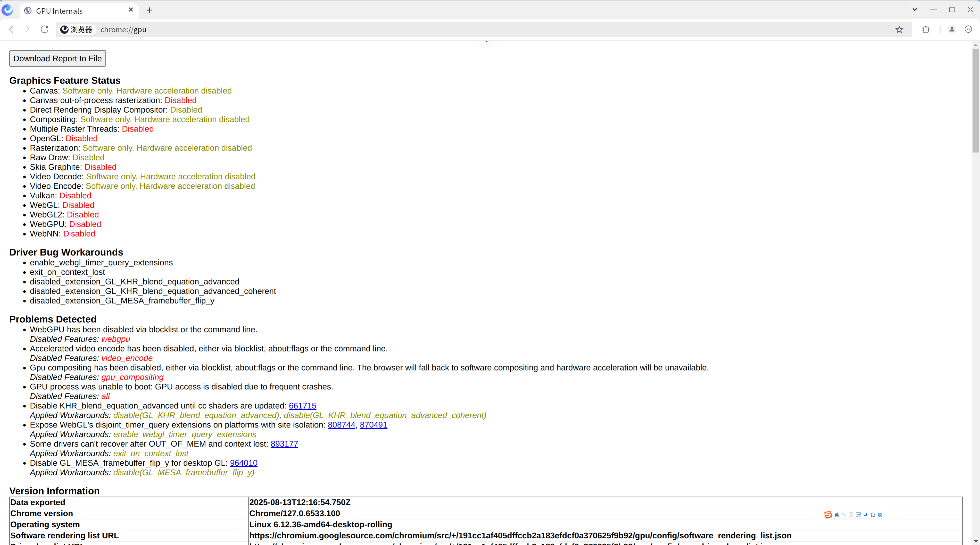Screen dimensions: 980x545
Task: Bookmark this page with the star icon
Action: click(x=899, y=29)
